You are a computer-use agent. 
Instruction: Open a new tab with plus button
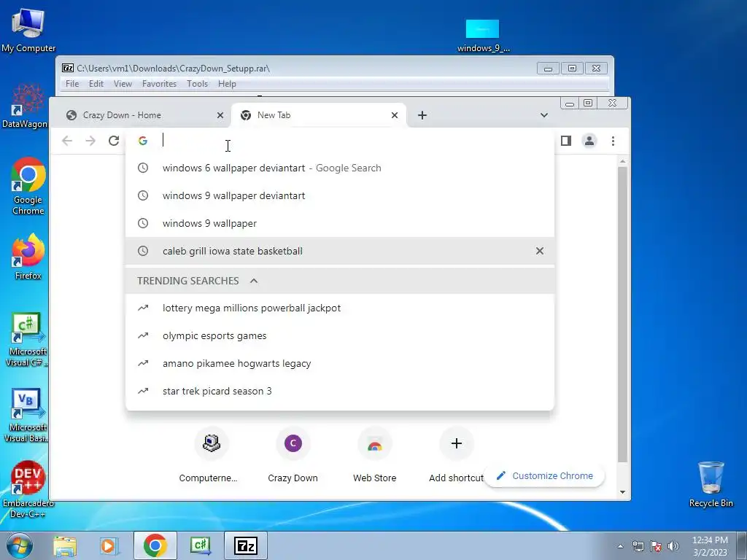click(422, 115)
